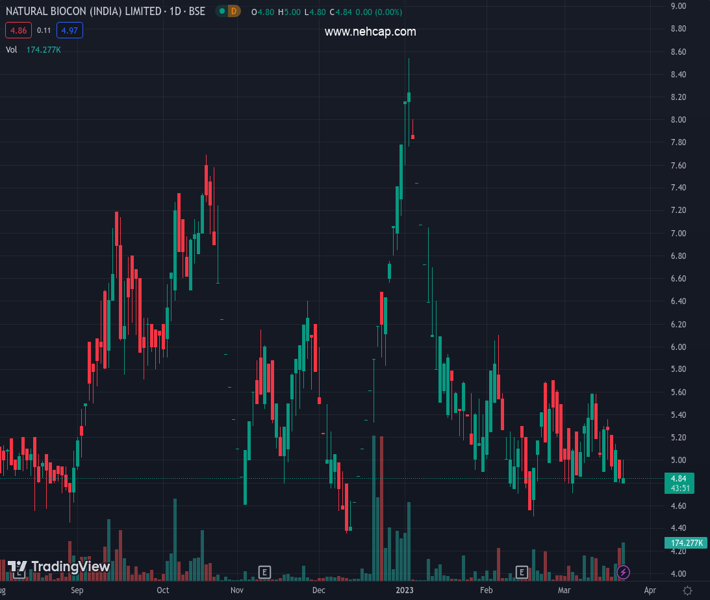Image resolution: width=710 pixels, height=600 pixels.
Task: Click the www.nehcap.com watermark link
Action: 370,32
